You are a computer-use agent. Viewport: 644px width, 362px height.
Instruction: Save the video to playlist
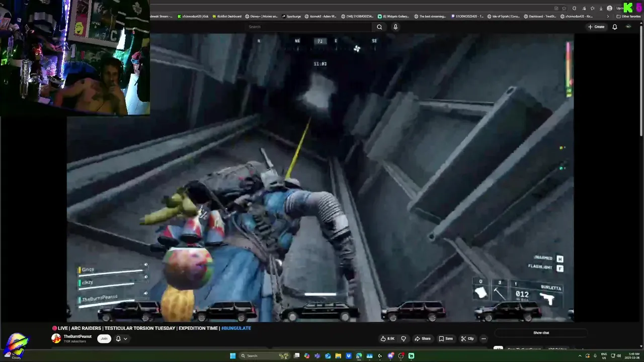click(x=445, y=338)
